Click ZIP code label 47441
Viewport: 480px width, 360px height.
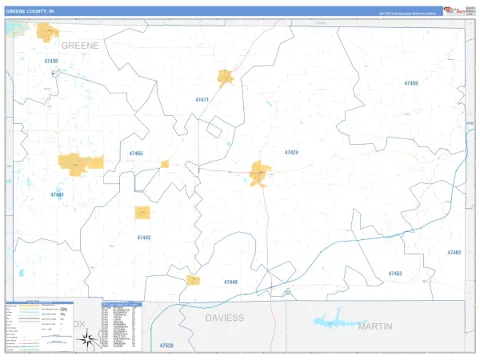point(57,195)
